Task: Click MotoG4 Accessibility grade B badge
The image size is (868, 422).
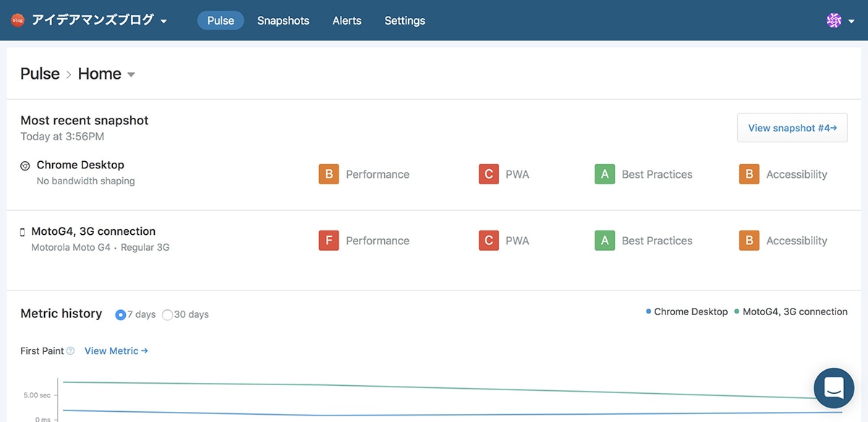Action: (749, 241)
